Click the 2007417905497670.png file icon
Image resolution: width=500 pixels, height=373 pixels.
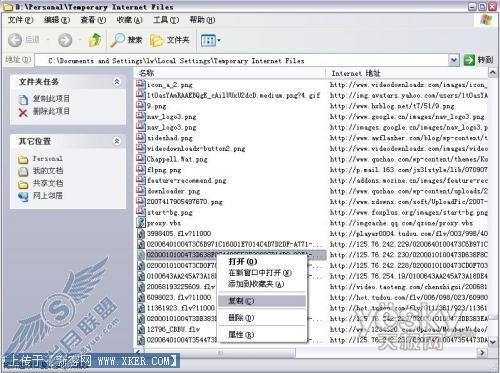[x=141, y=201]
